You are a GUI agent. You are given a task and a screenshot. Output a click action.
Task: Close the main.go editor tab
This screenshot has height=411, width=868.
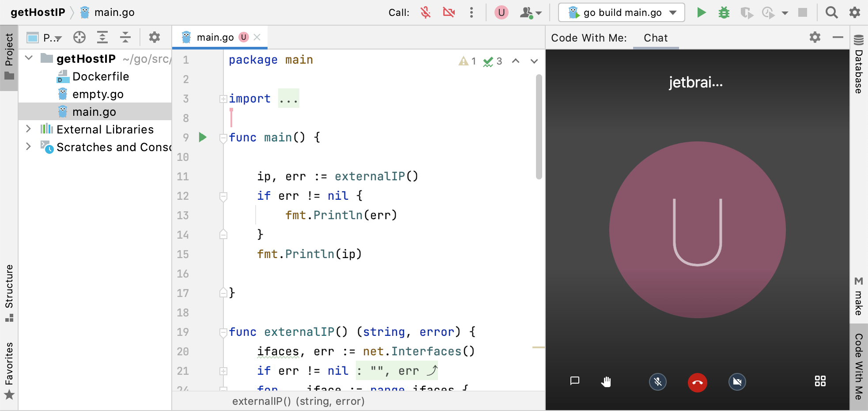click(x=257, y=37)
